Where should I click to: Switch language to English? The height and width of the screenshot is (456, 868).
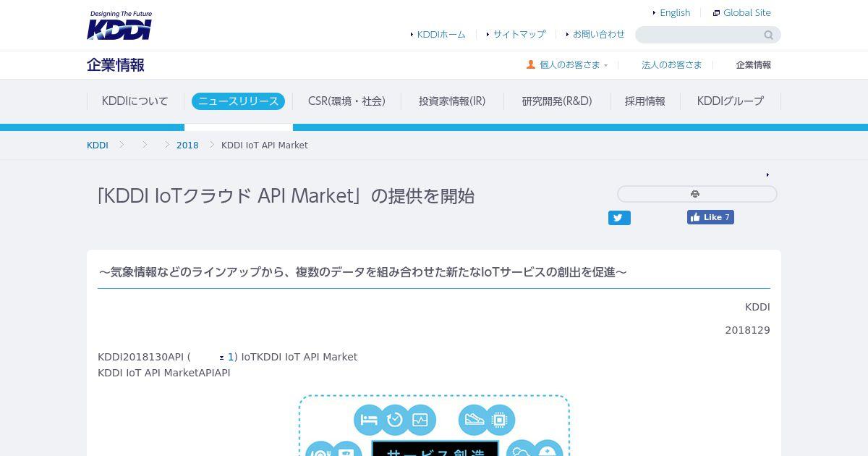(x=675, y=12)
